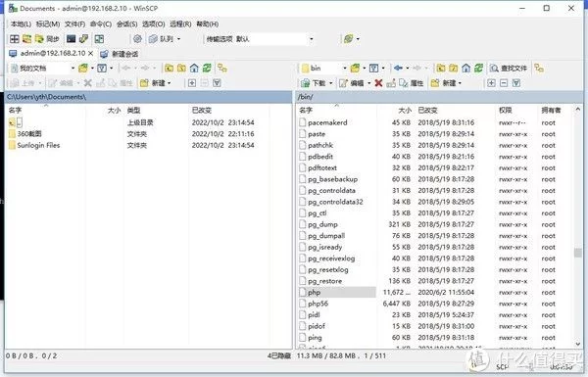This screenshot has height=377, width=588.
Task: Open in PuTTY icon on main toolbar
Action: tap(83, 38)
